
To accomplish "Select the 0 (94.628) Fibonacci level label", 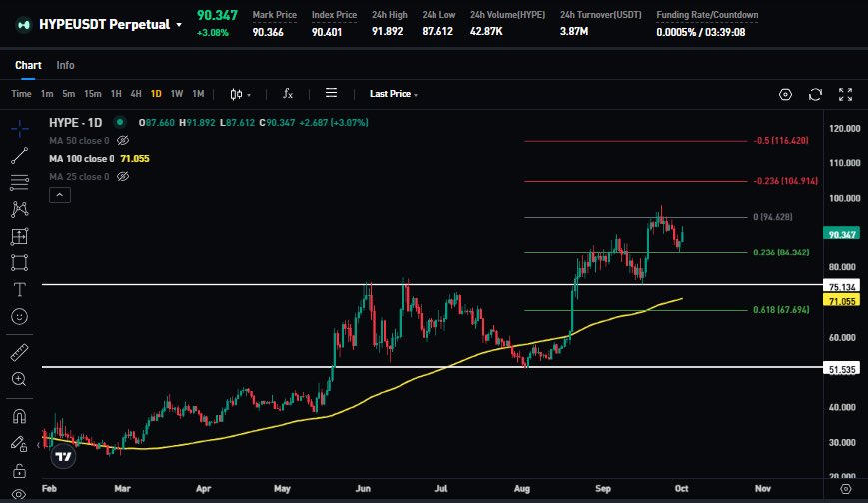I will click(x=773, y=217).
